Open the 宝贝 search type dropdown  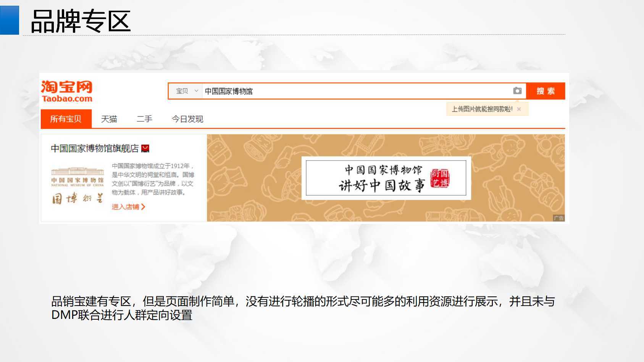coord(187,91)
